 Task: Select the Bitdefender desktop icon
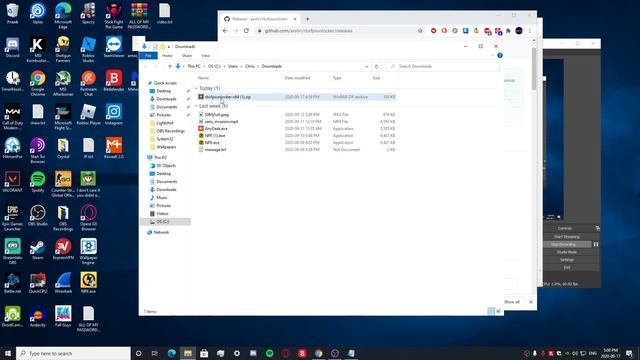point(113,81)
